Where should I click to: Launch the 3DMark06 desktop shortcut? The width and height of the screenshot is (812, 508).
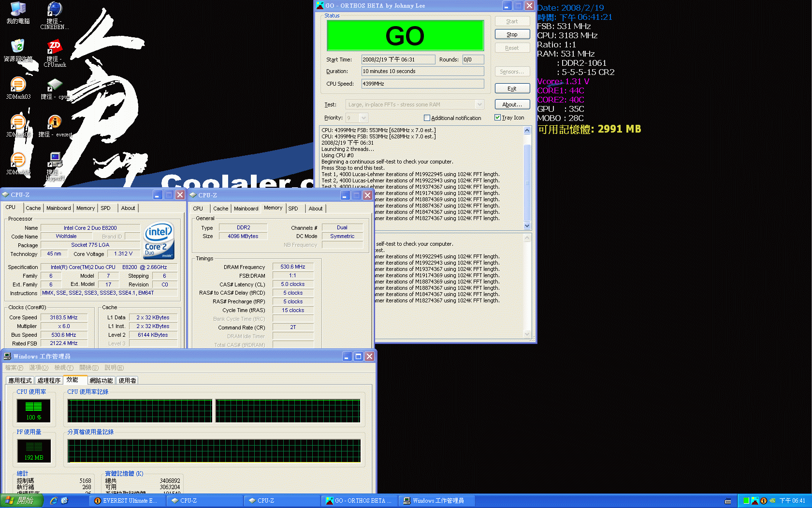[18, 164]
